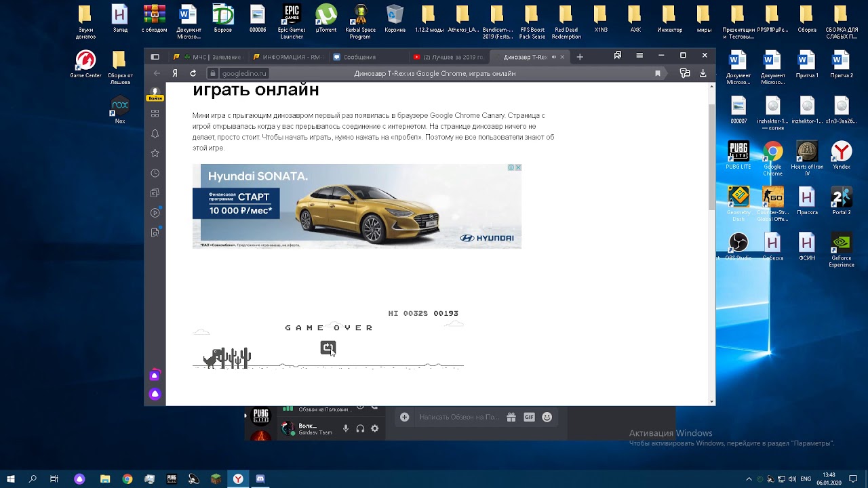Open the taskbar volume icon
Viewport: 868px width, 488px height.
(x=792, y=479)
